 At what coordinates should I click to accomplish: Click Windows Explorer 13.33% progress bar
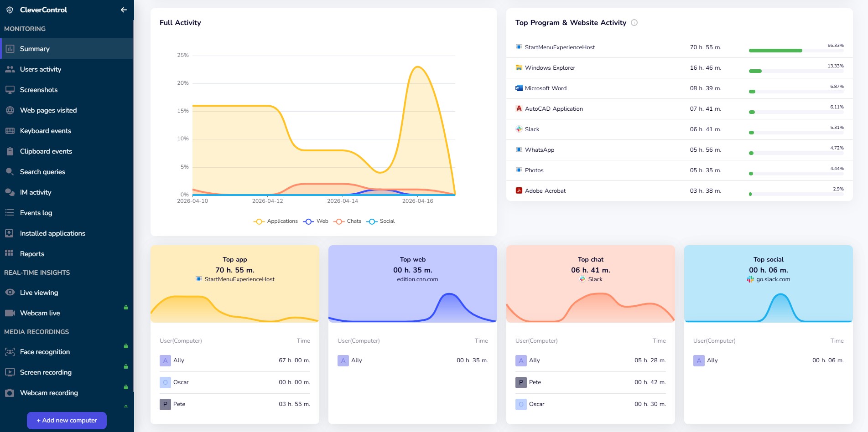(796, 71)
